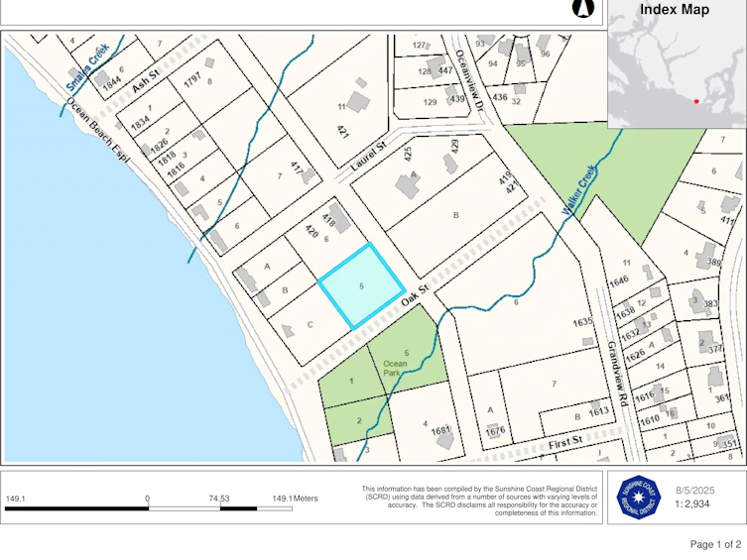Click address number 436
Image resolution: width=747 pixels, height=560 pixels.
pos(500,97)
